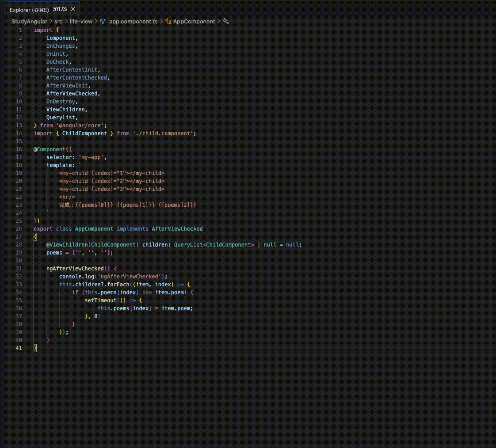Click the '@angular/core' module string
496x448 pixels.
[80, 125]
